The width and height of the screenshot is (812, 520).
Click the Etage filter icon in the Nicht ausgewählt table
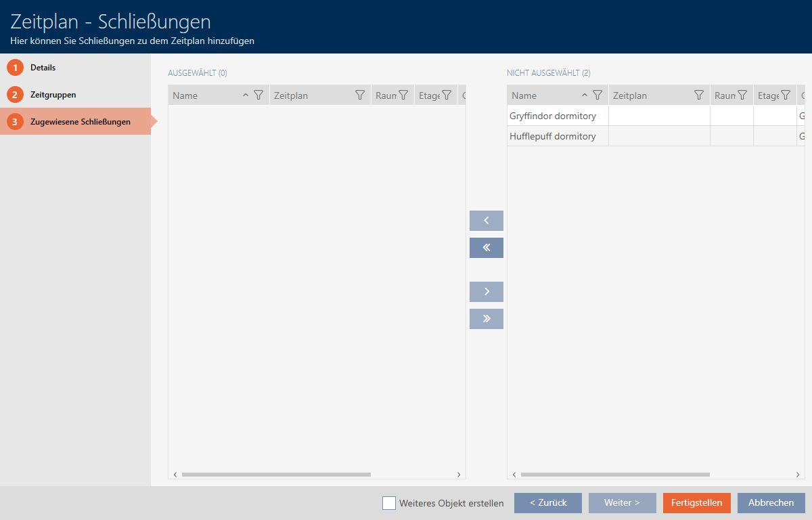[786, 95]
